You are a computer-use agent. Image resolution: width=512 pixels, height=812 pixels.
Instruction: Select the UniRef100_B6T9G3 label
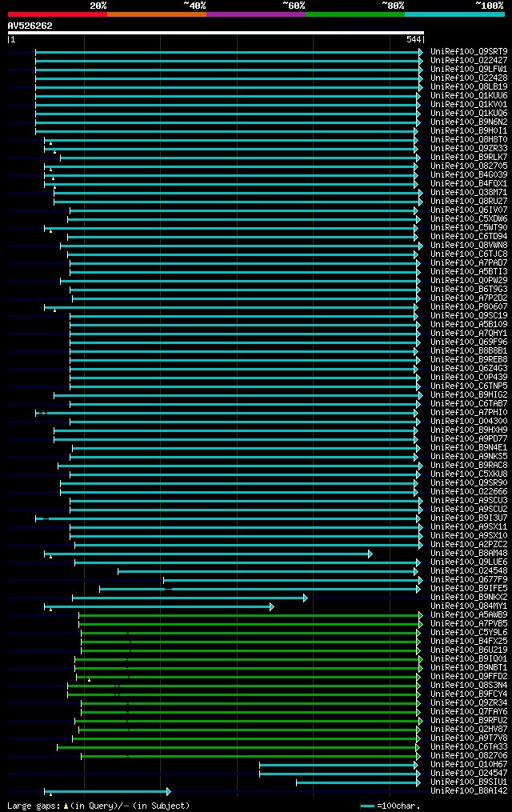pos(469,290)
